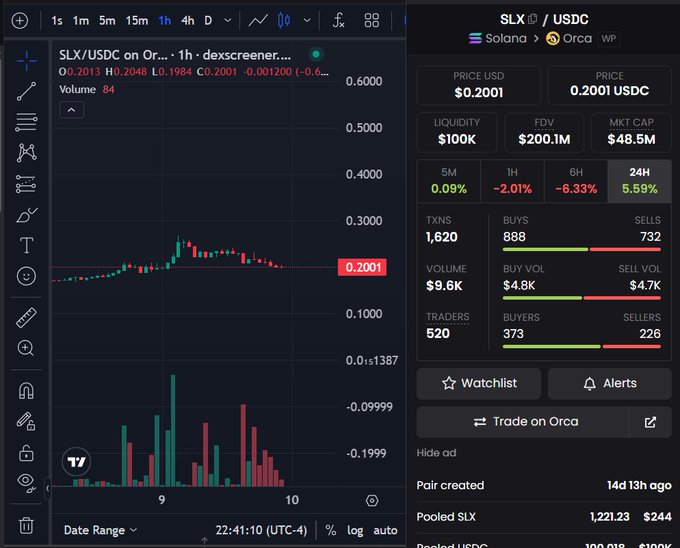The width and height of the screenshot is (680, 548).
Task: Open the emoji icons tool
Action: tap(26, 276)
